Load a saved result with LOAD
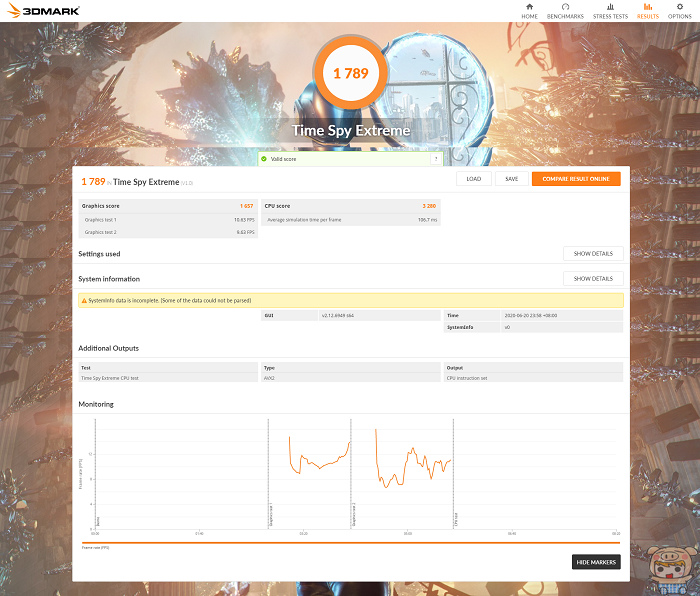Image resolution: width=700 pixels, height=596 pixels. click(474, 179)
